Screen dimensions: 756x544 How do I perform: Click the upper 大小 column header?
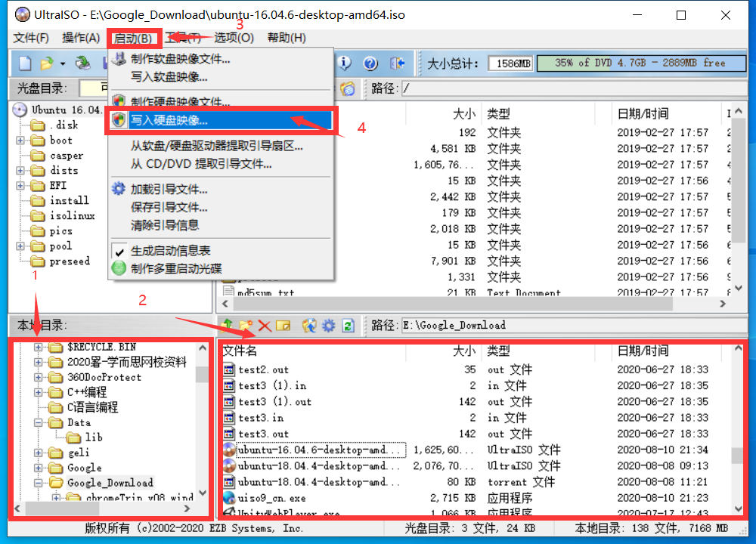click(443, 114)
